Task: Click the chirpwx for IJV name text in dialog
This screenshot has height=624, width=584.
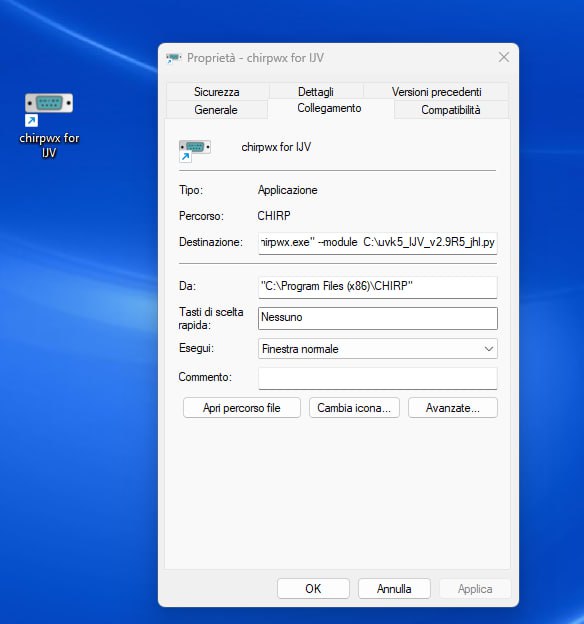Action: [276, 147]
